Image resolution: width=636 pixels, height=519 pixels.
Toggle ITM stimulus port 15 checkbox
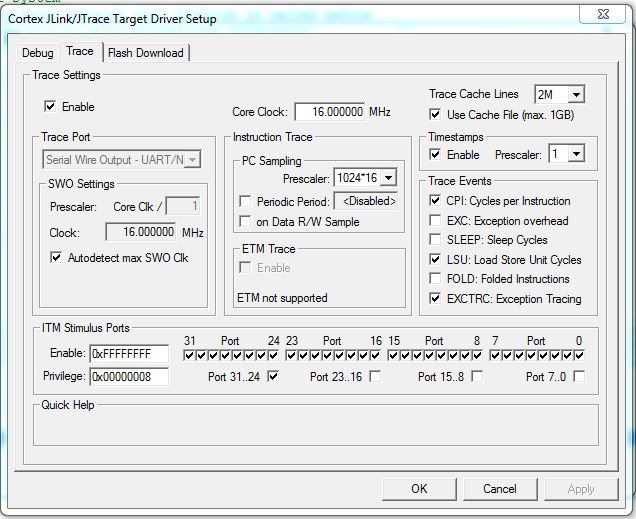[393, 356]
